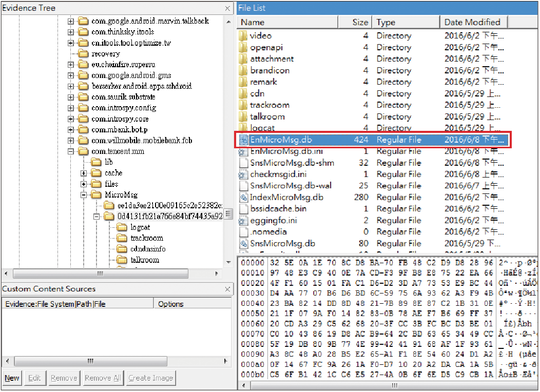The width and height of the screenshot is (540, 392).
Task: Select the bssidcache.bin file icon
Action: pyautogui.click(x=244, y=209)
